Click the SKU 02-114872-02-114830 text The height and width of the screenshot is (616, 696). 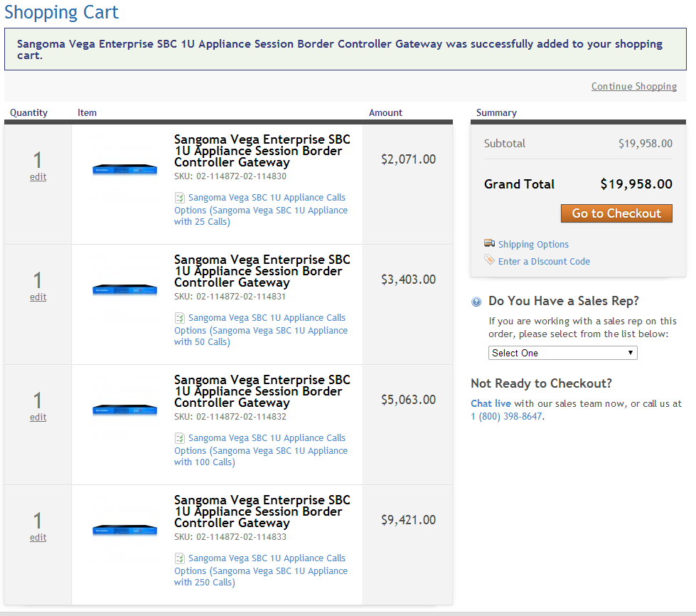click(230, 176)
